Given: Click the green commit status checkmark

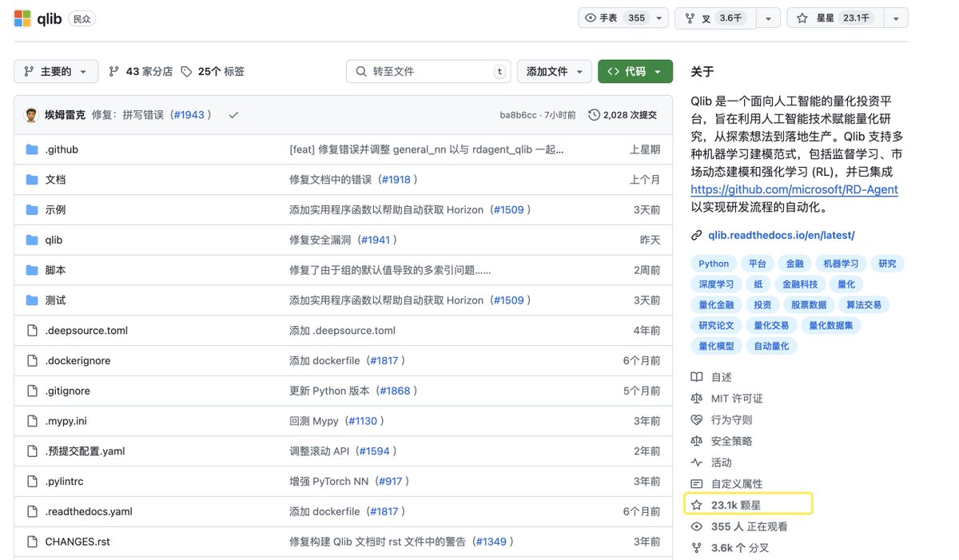Looking at the screenshot, I should pos(233,115).
